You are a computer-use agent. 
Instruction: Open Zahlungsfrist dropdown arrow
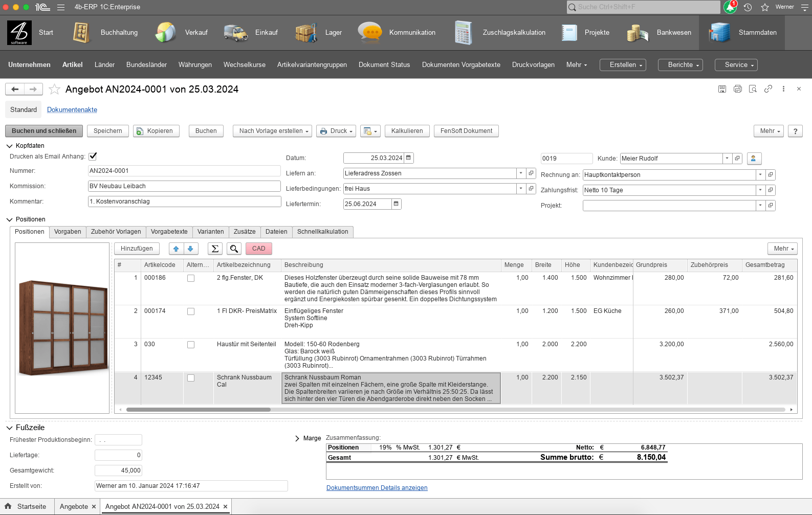click(x=760, y=190)
